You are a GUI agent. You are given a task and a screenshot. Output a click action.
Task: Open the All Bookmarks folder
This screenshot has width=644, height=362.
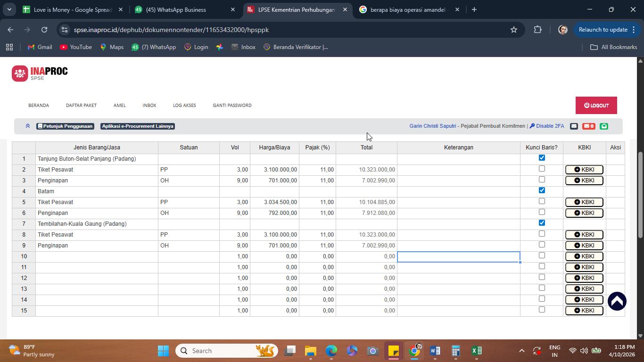[614, 47]
